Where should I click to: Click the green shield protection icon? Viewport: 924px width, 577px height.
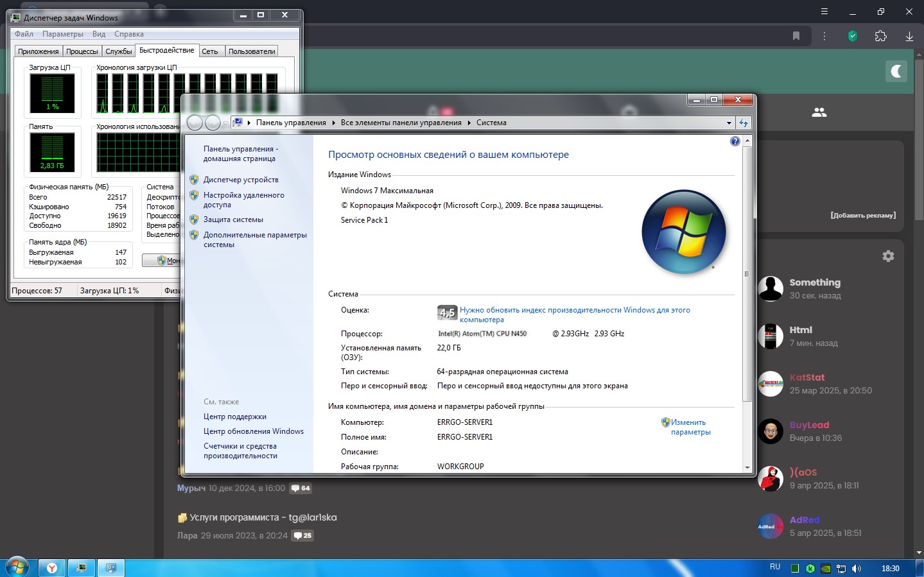click(x=852, y=36)
